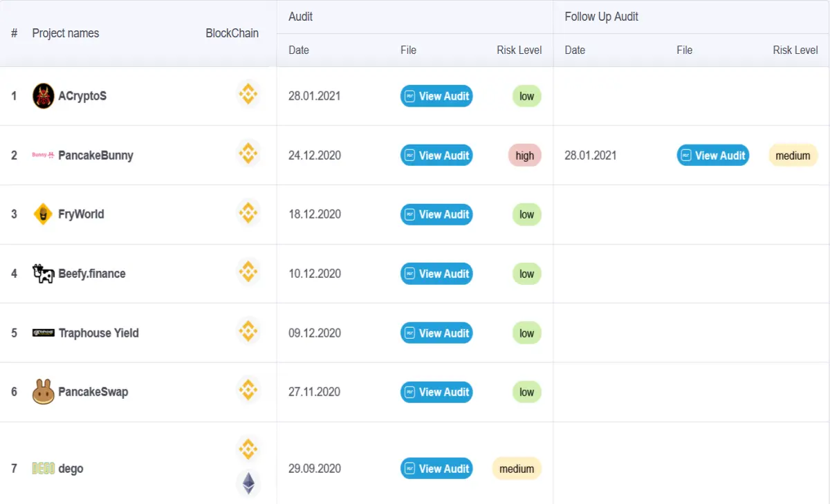Click the FryWorld project logo

coord(43,214)
